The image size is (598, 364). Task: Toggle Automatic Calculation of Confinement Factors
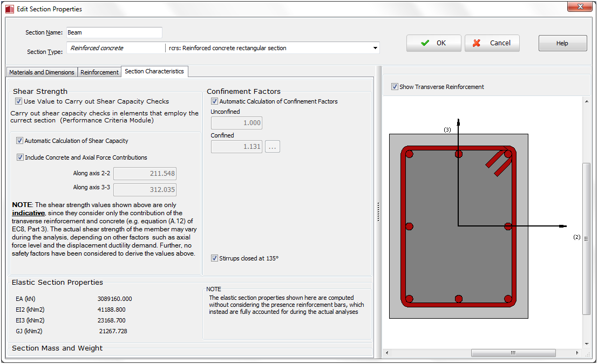(x=214, y=101)
